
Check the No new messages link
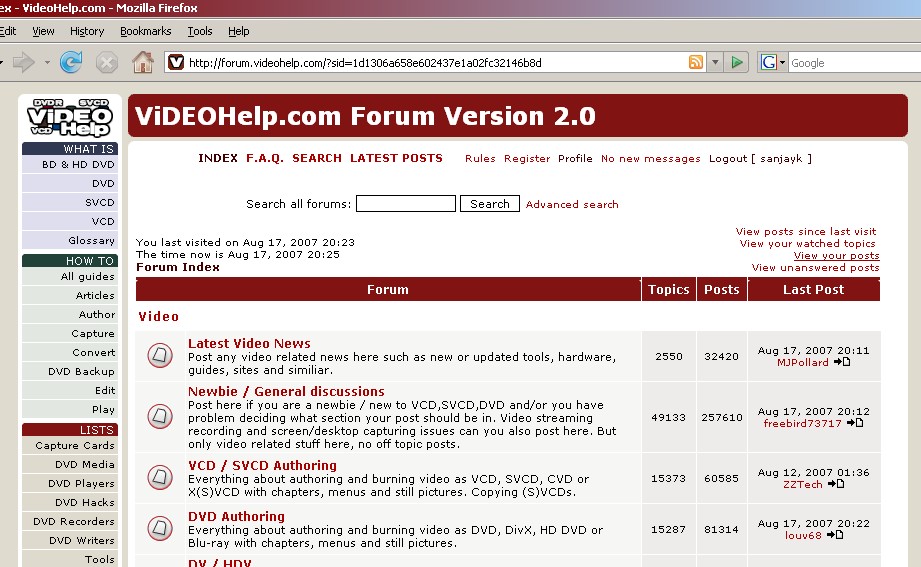(x=651, y=159)
